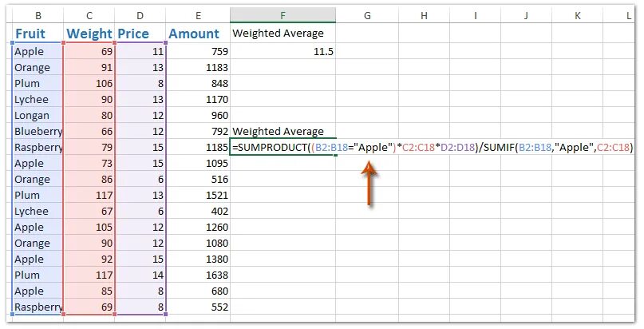Click the 'Fruit' header cell

click(38, 34)
